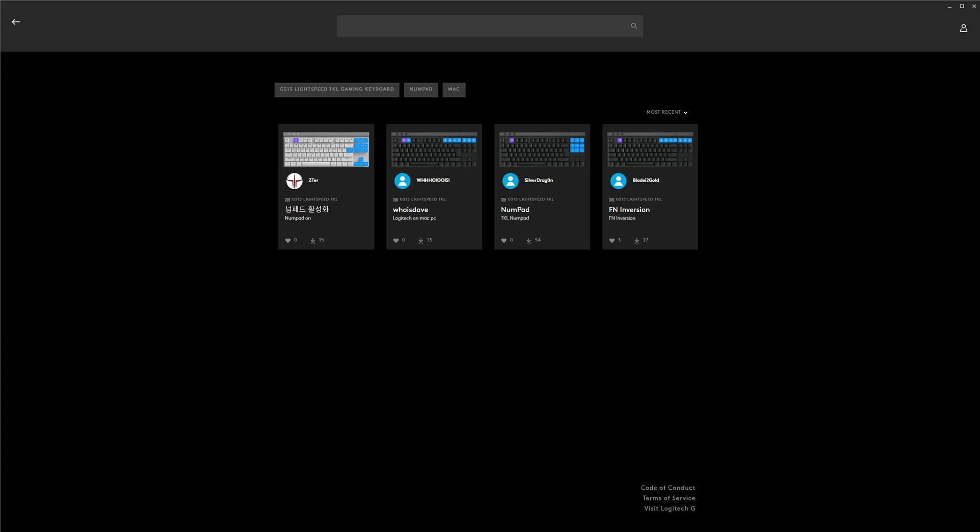Screen dimensions: 980x532
Task: Download the whoisdave profile
Action: 421,240
